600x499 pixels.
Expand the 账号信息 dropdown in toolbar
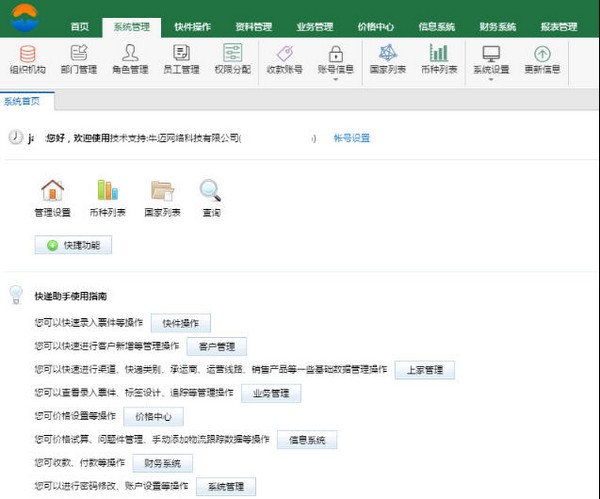[335, 79]
